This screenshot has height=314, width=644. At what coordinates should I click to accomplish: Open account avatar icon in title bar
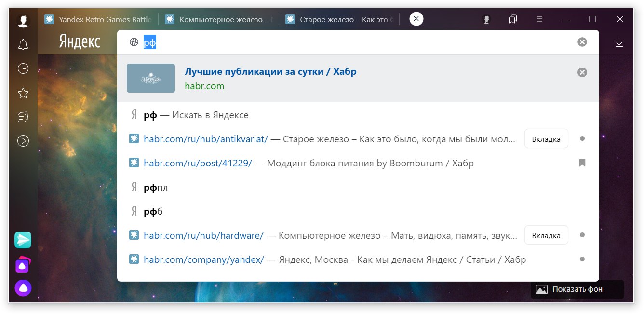486,19
